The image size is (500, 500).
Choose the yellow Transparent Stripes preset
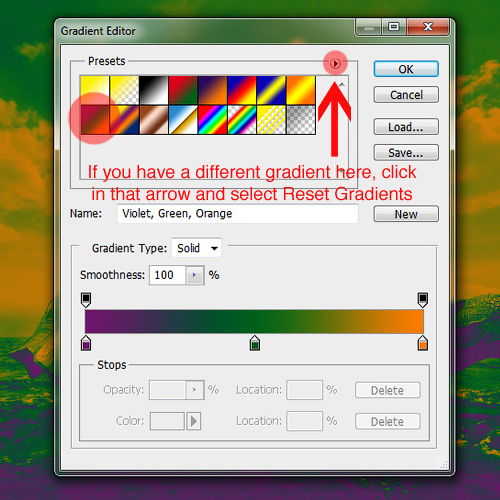(271, 120)
